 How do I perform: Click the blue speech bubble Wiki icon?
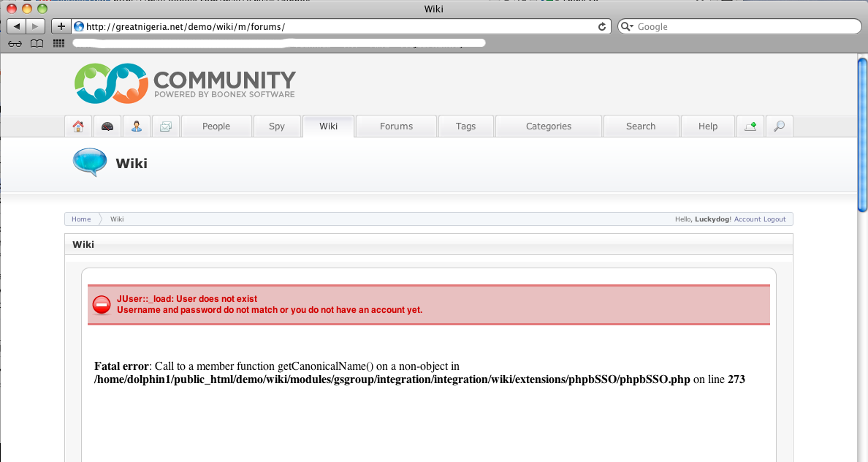click(x=90, y=162)
